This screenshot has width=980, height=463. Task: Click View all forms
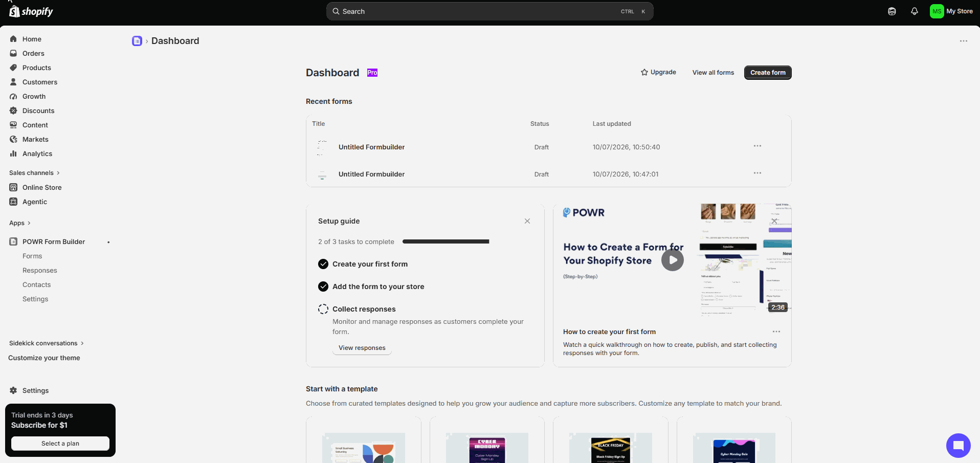click(713, 73)
